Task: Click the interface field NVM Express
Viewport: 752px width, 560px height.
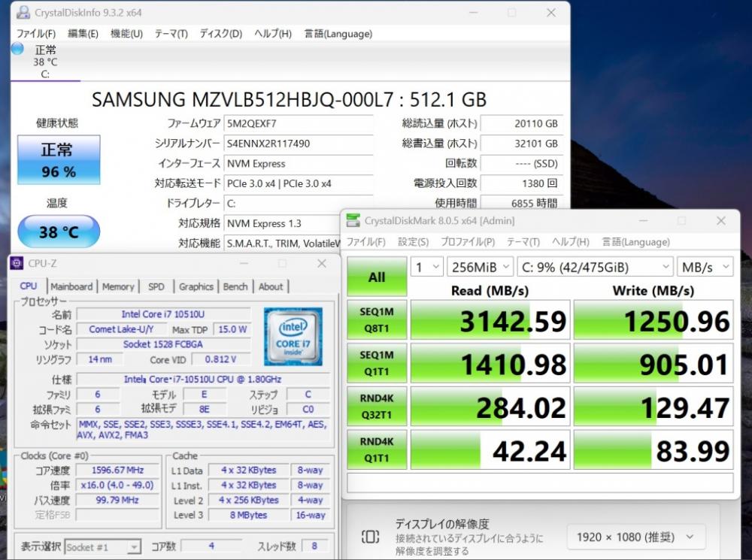Action: point(299,164)
